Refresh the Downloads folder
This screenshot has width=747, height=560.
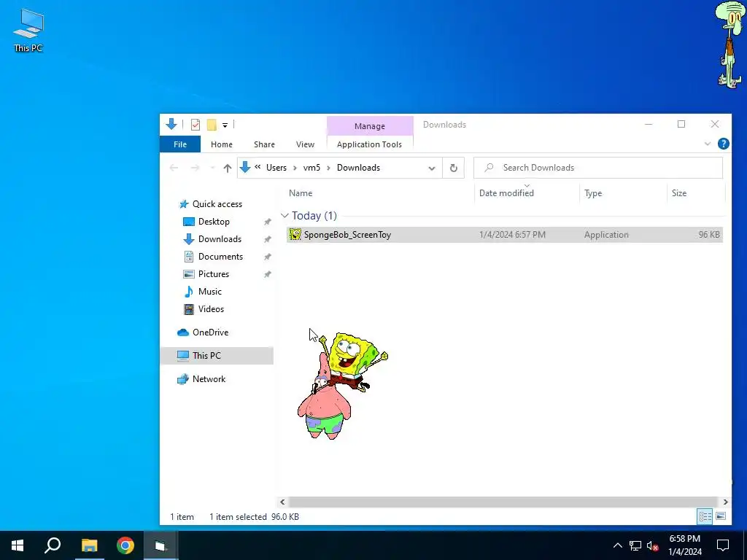(x=454, y=168)
